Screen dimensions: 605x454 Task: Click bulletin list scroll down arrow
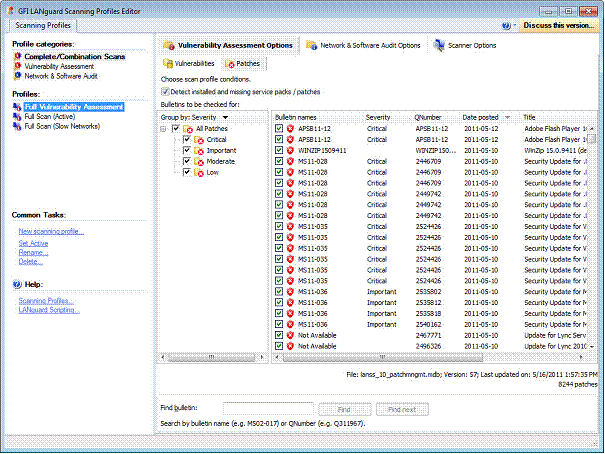tap(592, 347)
